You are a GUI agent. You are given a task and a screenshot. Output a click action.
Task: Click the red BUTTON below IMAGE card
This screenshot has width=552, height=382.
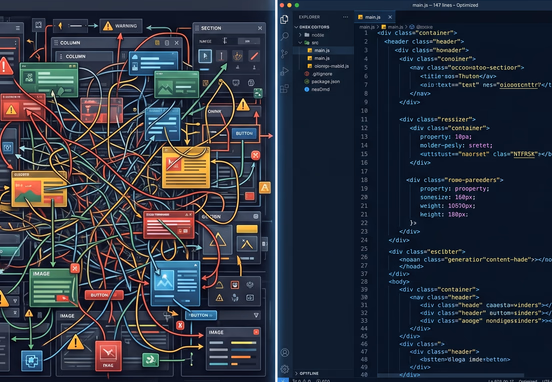tap(104, 295)
